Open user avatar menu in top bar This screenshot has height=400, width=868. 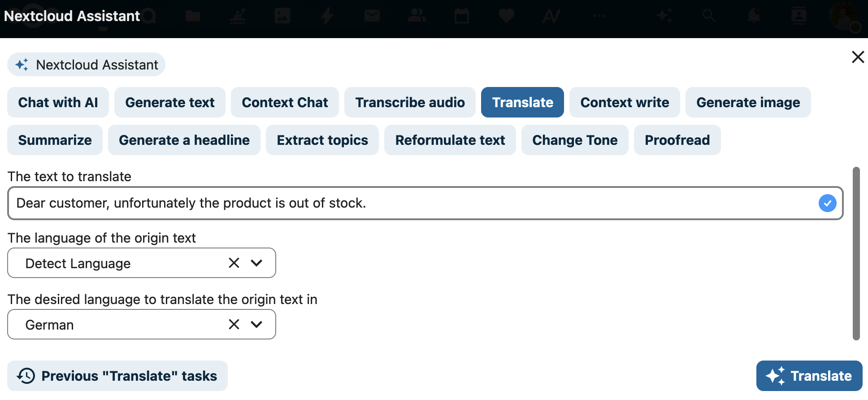(x=844, y=16)
